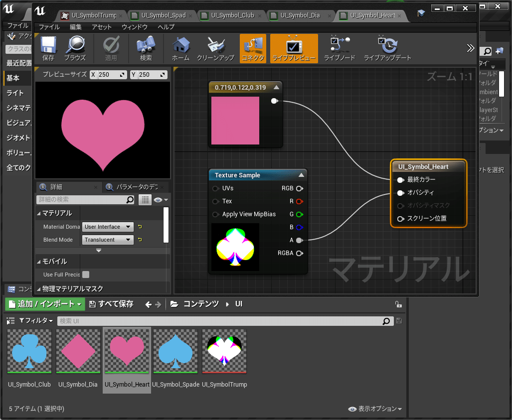512x420 pixels.
Task: Collapse the モバイル category
Action: tap(39, 262)
